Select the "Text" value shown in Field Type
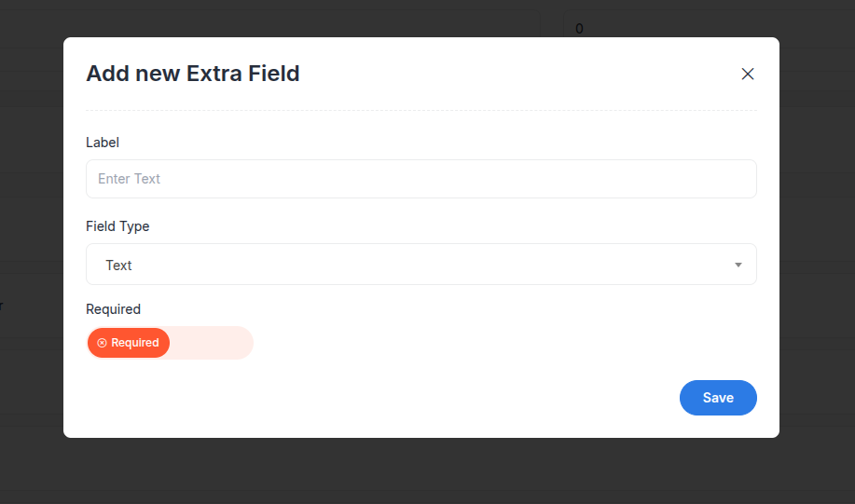The image size is (855, 504). point(118,266)
